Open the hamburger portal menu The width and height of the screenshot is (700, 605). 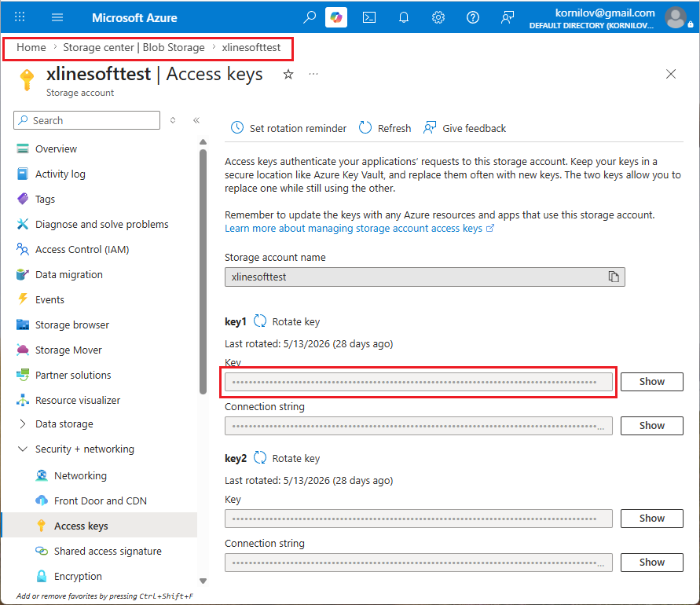57,17
